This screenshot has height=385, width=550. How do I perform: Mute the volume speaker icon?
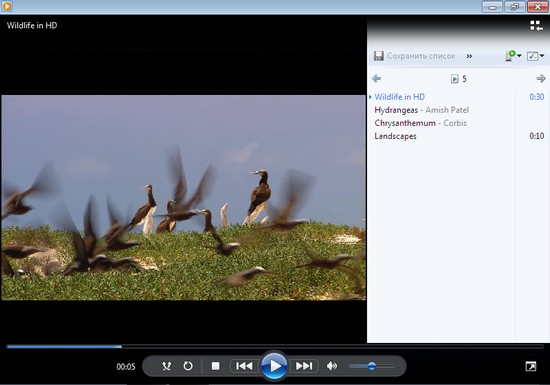coord(332,366)
